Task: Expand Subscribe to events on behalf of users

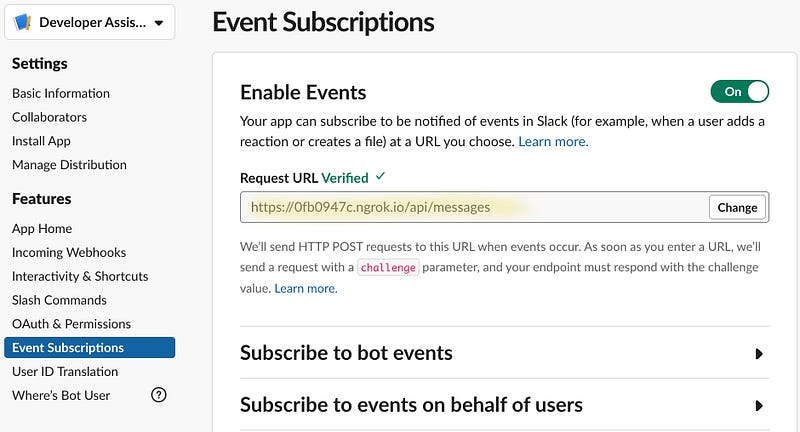Action: pyautogui.click(x=759, y=405)
